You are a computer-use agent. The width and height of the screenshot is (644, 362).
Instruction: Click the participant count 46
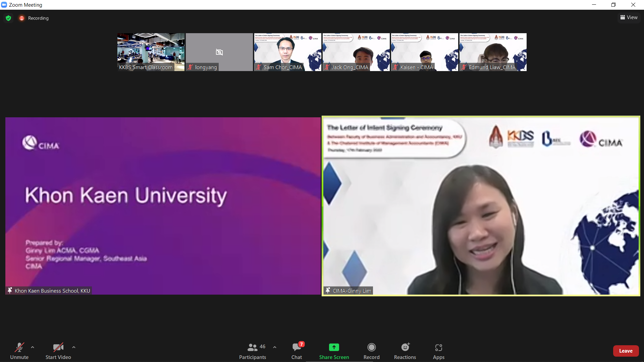tap(263, 347)
